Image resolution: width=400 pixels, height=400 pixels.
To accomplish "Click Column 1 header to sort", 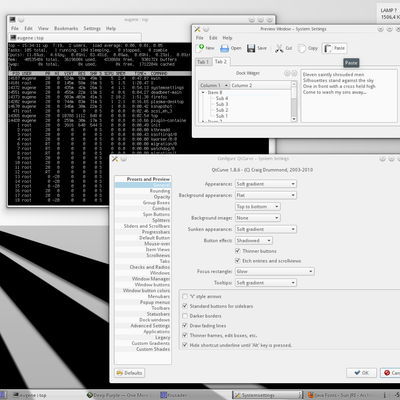I will click(x=214, y=85).
